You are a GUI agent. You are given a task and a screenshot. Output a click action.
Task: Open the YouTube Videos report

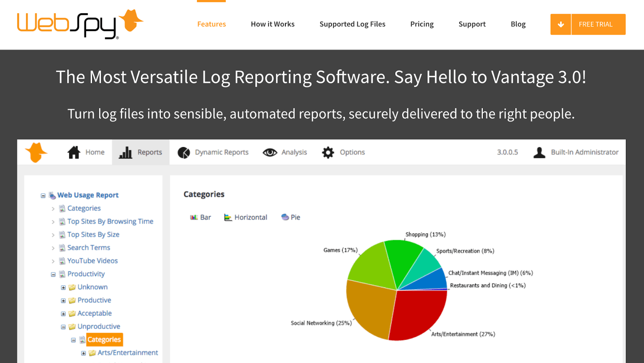[93, 261]
